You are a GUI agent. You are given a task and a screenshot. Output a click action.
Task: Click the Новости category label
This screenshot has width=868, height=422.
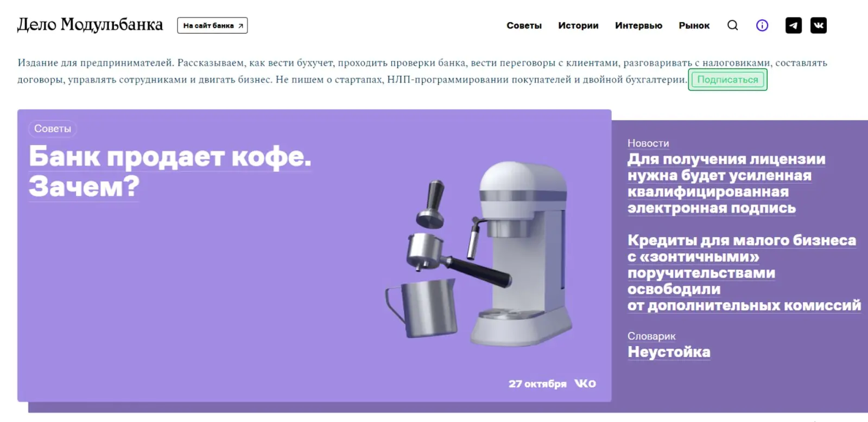(x=648, y=143)
